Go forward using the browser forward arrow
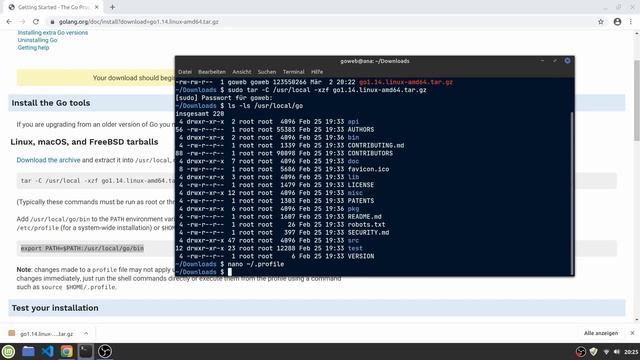640x360 pixels. [x=22, y=22]
